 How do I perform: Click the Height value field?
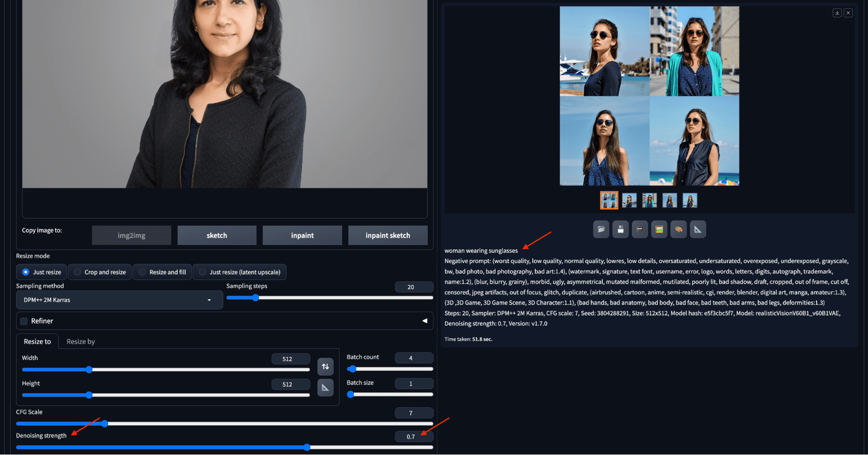pos(290,384)
